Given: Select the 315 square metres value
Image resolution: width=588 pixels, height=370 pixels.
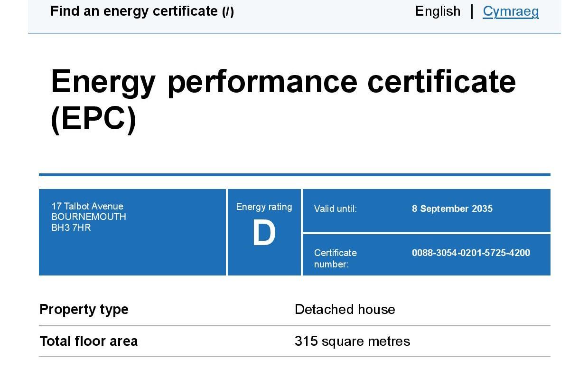Looking at the screenshot, I should click(353, 341).
